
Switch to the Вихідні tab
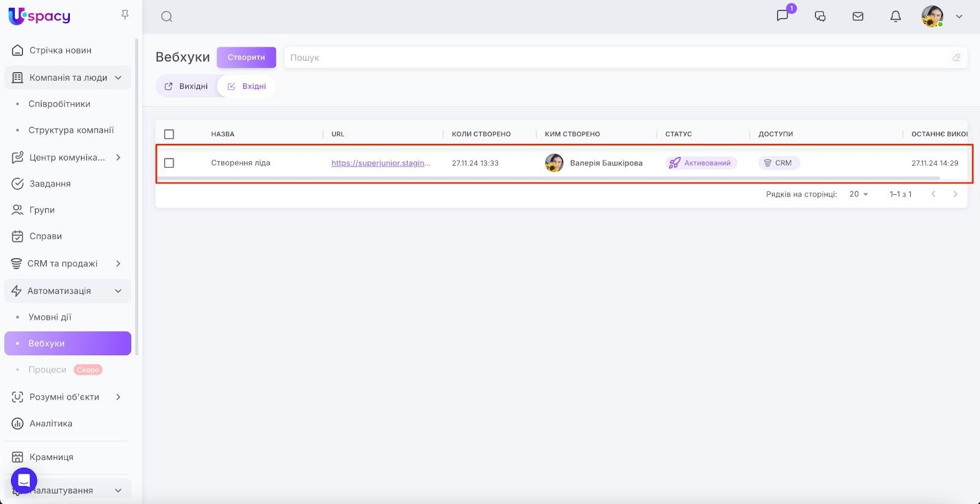click(187, 86)
